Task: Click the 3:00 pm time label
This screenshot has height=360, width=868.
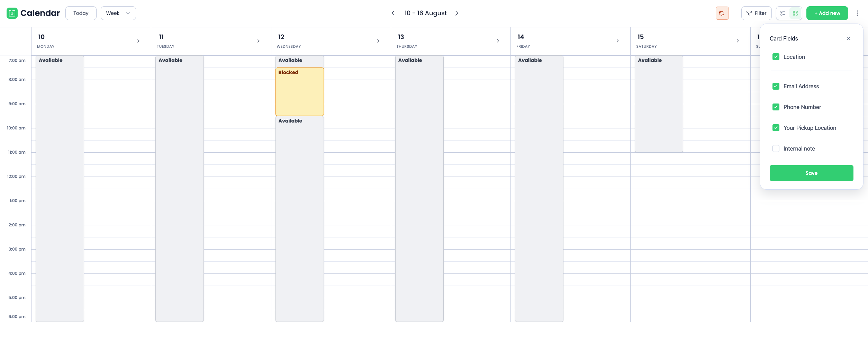Action: click(x=17, y=249)
